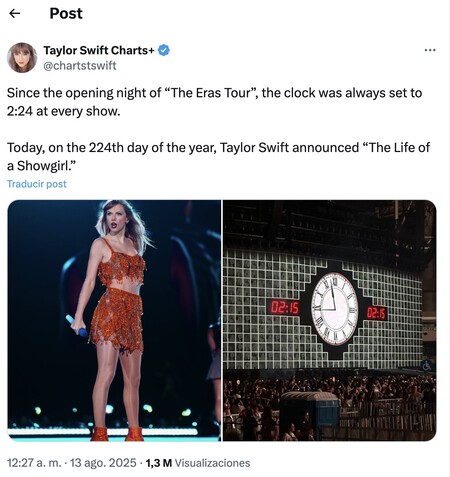Open the Taylor Swift Charts+ profile avatar

(x=22, y=58)
